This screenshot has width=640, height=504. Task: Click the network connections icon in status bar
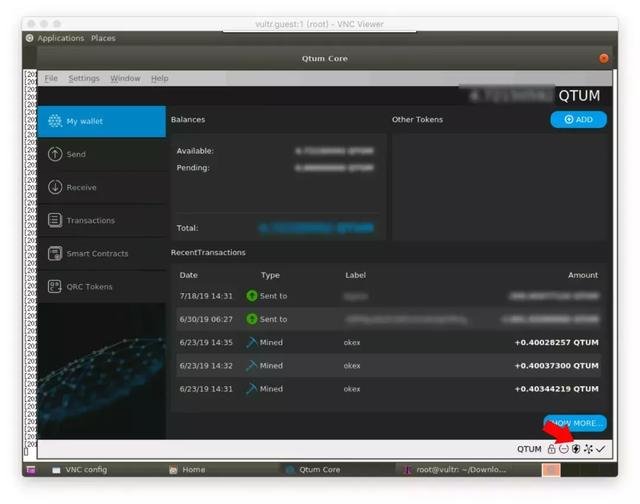(x=588, y=449)
